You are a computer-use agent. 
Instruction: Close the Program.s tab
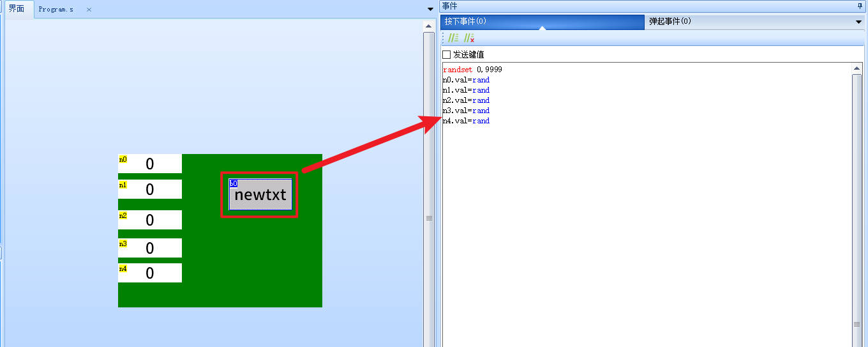tap(89, 10)
